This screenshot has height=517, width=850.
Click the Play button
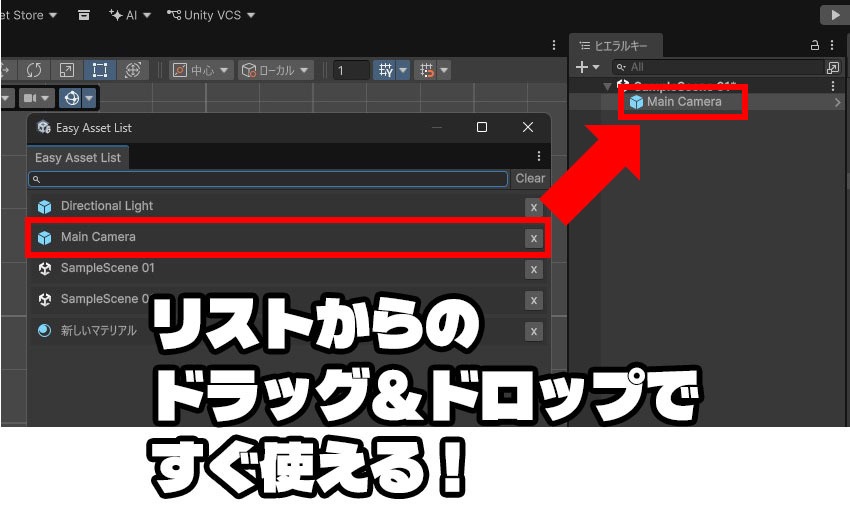click(x=834, y=15)
